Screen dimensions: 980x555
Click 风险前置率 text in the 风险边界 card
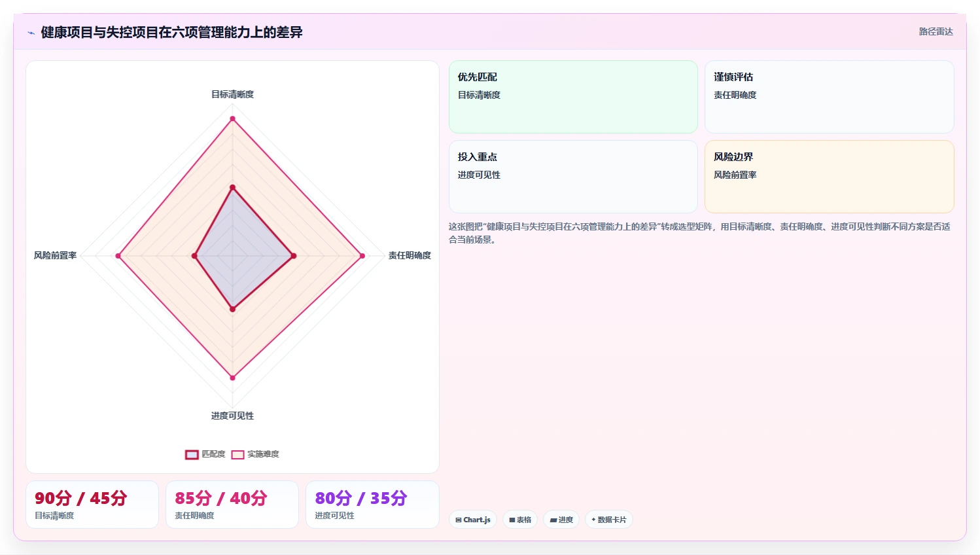coord(735,175)
